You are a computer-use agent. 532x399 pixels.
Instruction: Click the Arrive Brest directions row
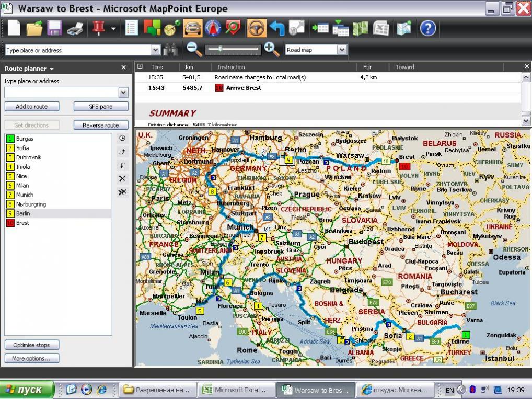[x=328, y=88]
